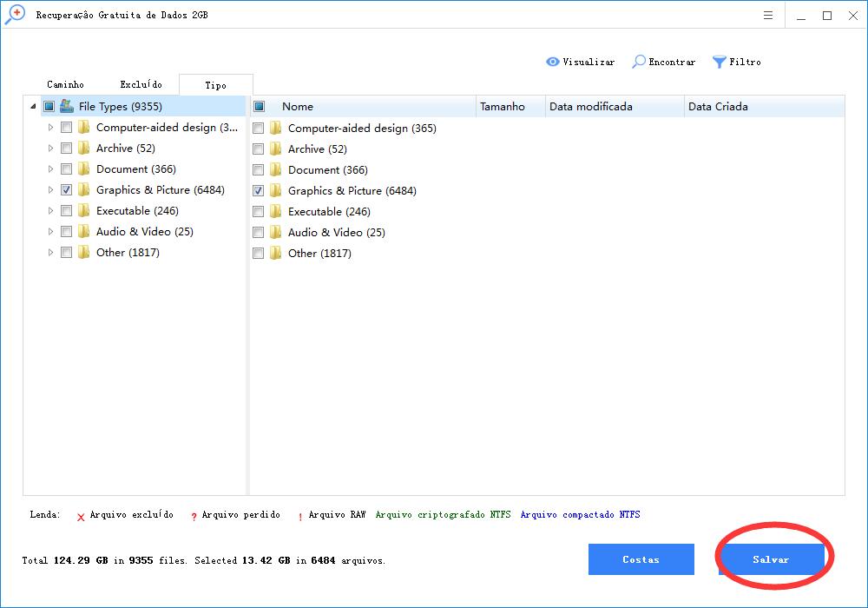868x608 pixels.
Task: Expand the Executable tree node
Action: (50, 210)
